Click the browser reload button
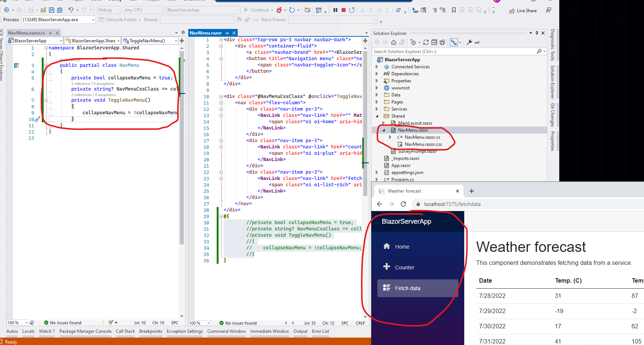Image resolution: width=644 pixels, height=345 pixels. click(x=403, y=204)
